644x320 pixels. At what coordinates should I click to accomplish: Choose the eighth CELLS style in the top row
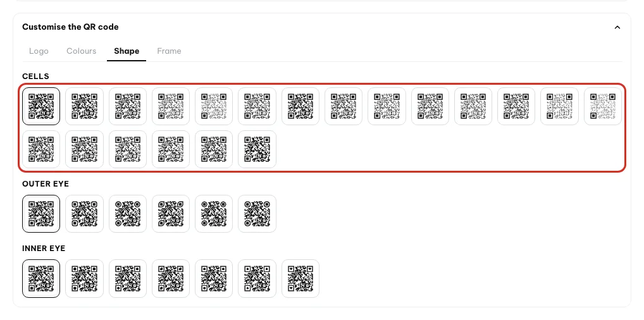coord(344,106)
